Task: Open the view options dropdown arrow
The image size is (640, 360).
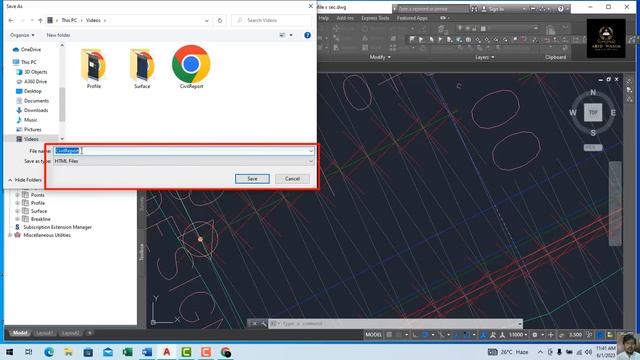Action: click(291, 36)
